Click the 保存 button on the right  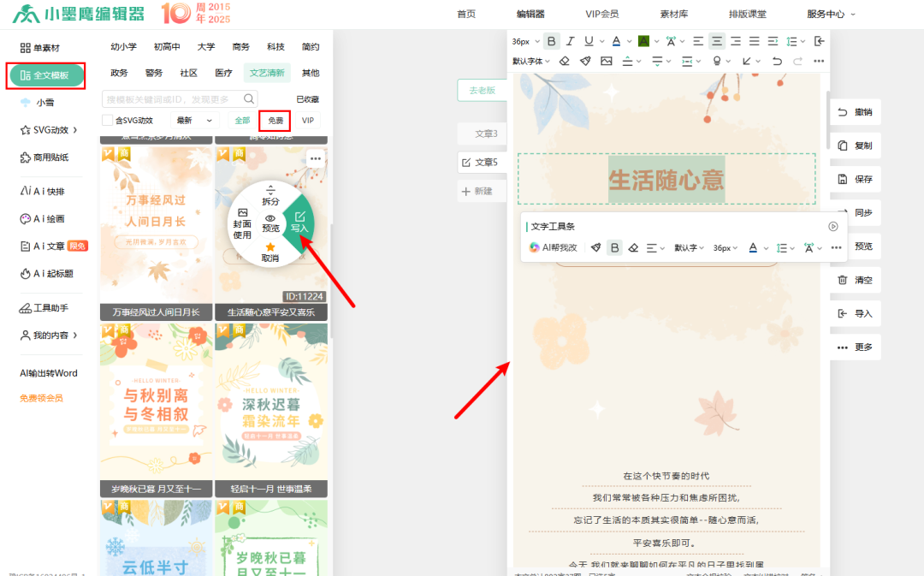coord(855,179)
